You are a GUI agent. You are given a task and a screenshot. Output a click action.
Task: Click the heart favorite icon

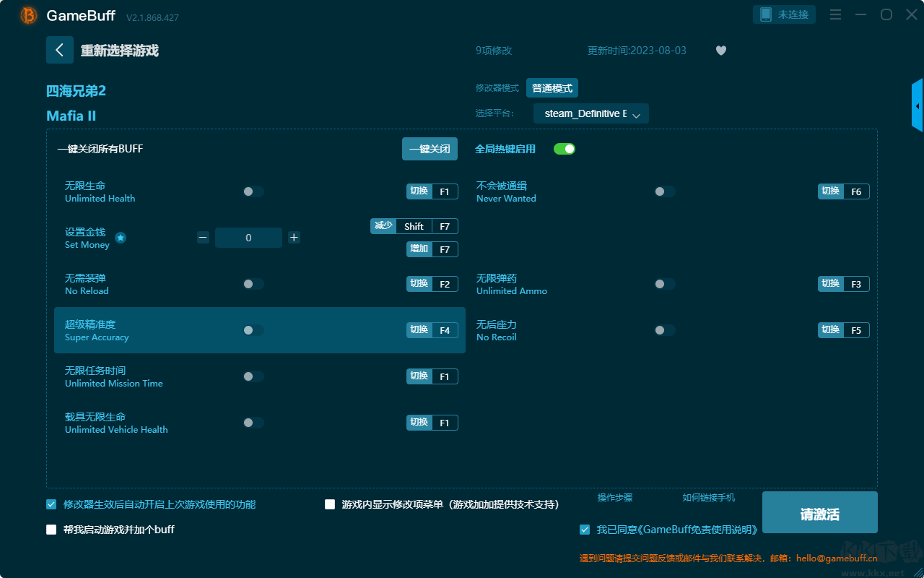click(x=721, y=51)
